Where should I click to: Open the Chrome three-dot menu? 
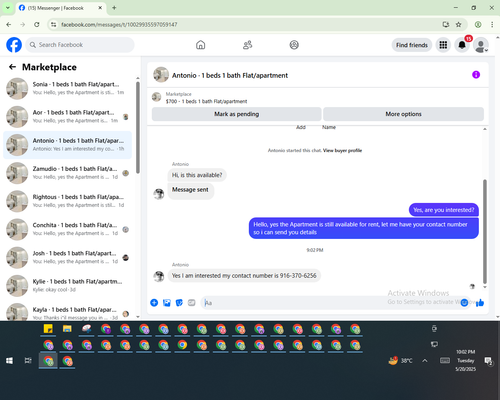click(492, 24)
